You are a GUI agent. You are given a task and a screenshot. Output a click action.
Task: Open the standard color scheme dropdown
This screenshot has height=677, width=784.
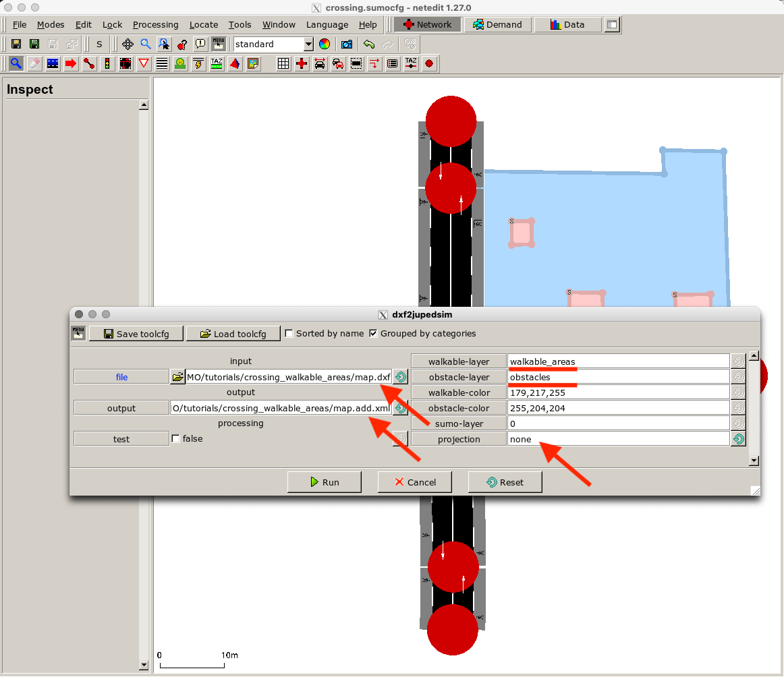(308, 44)
